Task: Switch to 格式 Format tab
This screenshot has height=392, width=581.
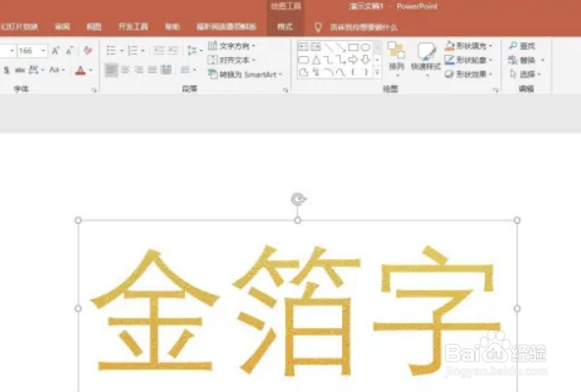Action: click(x=285, y=27)
